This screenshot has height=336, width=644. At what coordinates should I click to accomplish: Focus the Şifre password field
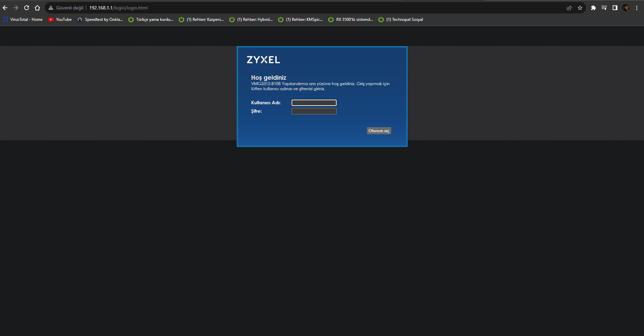pos(314,111)
